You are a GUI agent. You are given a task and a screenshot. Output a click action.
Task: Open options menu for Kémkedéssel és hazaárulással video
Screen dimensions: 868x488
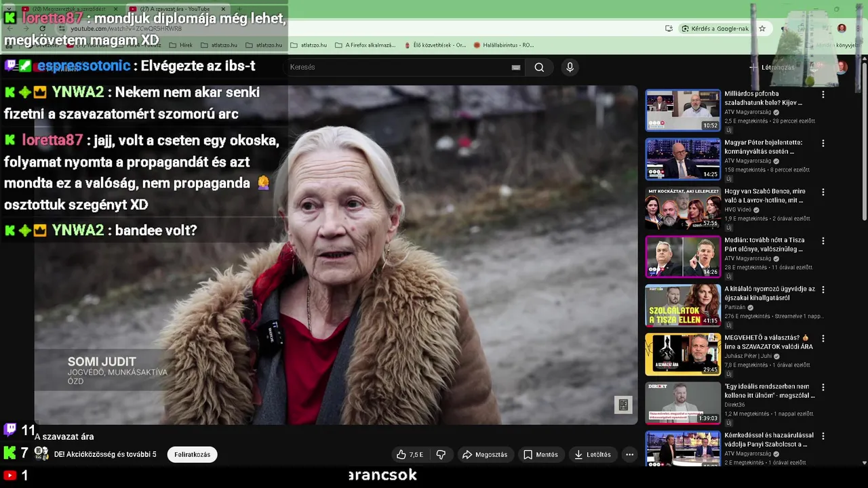click(x=823, y=436)
